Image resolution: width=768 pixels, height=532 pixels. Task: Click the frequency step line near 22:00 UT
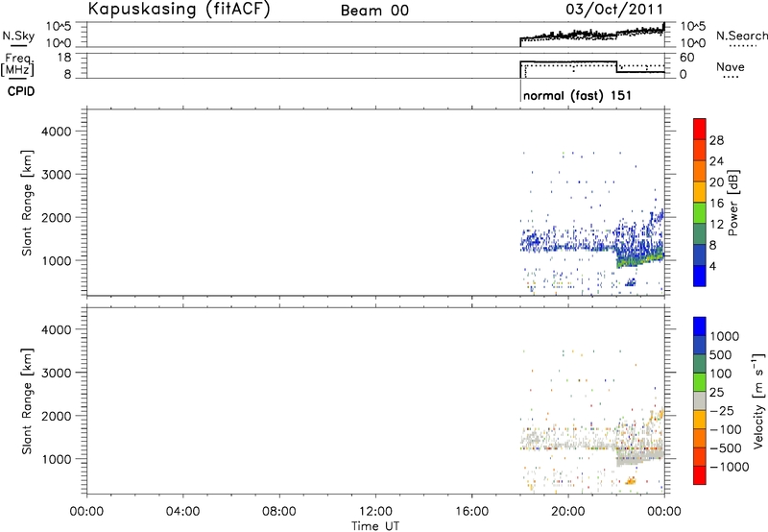pos(616,66)
